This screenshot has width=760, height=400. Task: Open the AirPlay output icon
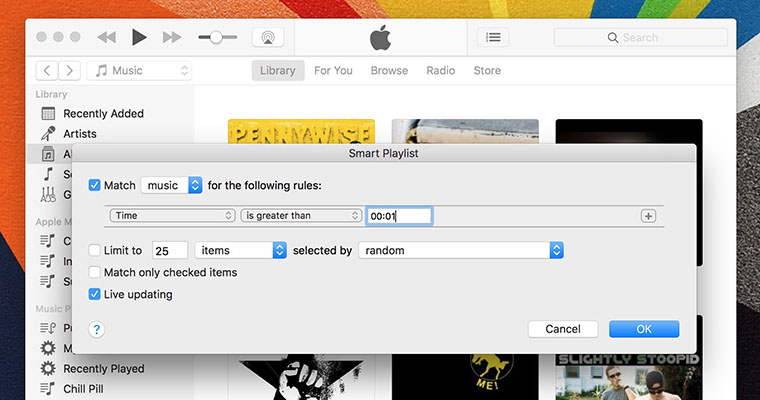click(x=268, y=37)
